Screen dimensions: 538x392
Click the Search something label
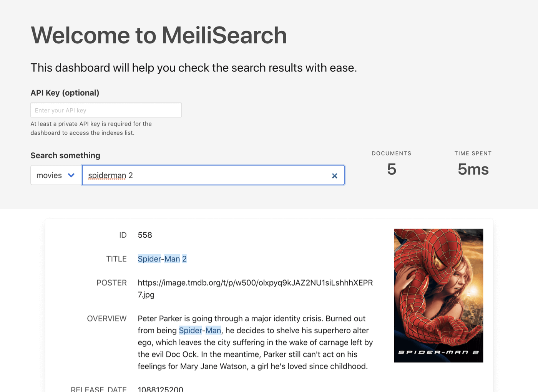click(65, 155)
